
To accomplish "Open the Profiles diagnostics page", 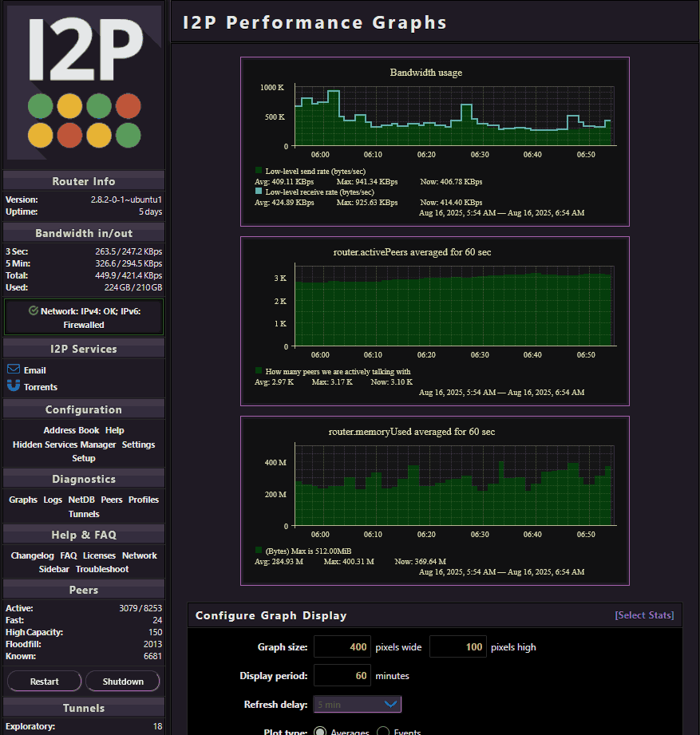I will (x=144, y=500).
